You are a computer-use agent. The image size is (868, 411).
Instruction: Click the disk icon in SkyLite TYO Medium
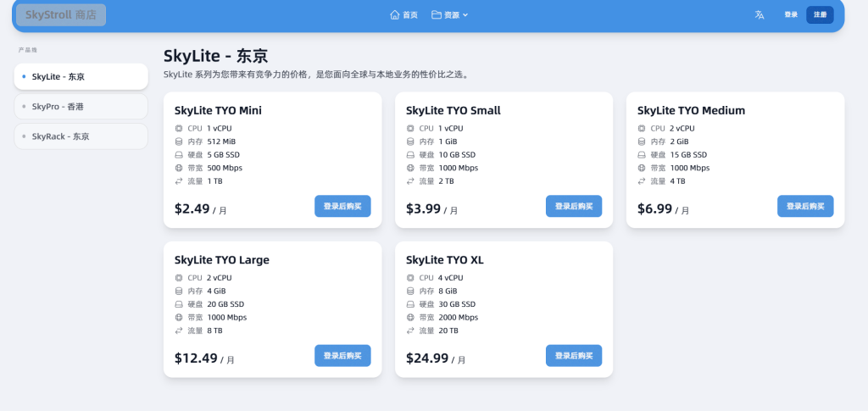(642, 155)
